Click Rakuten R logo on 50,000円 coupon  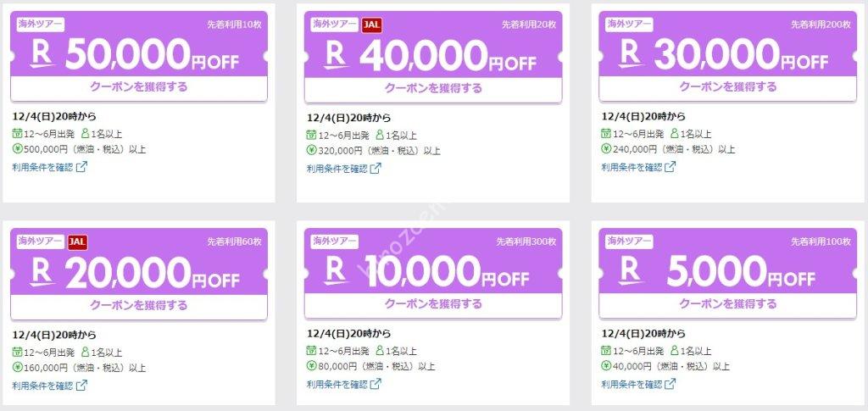pos(42,54)
